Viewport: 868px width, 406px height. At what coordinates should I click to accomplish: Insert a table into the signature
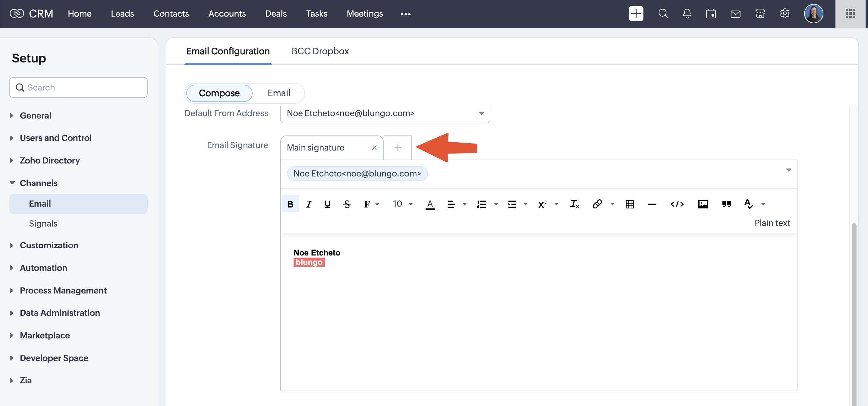point(629,204)
